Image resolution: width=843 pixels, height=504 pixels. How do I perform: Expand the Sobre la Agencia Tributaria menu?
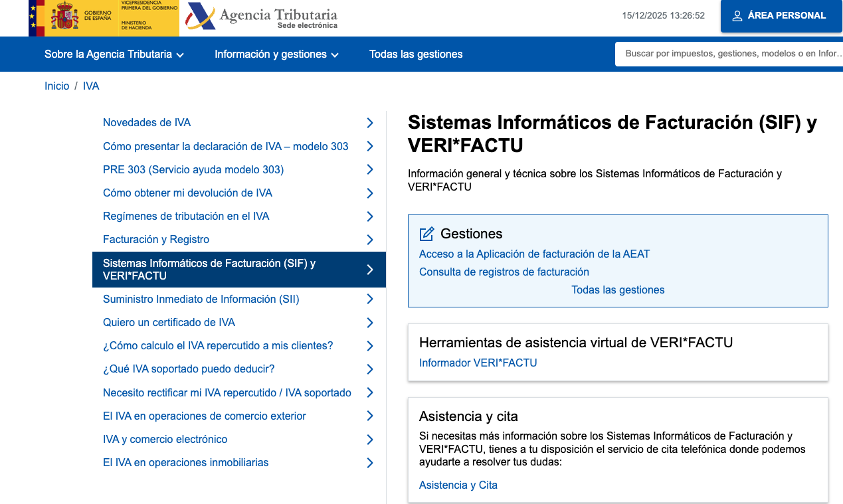point(114,54)
